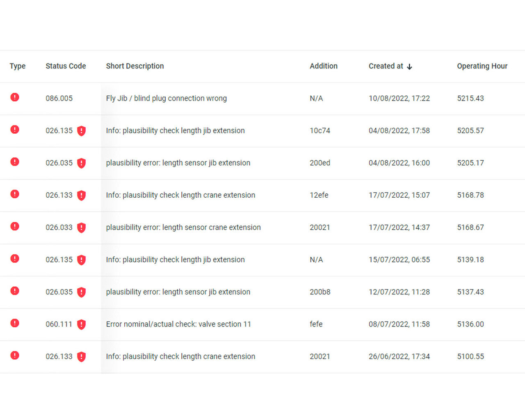Click the sort arrow next to Created at

409,66
